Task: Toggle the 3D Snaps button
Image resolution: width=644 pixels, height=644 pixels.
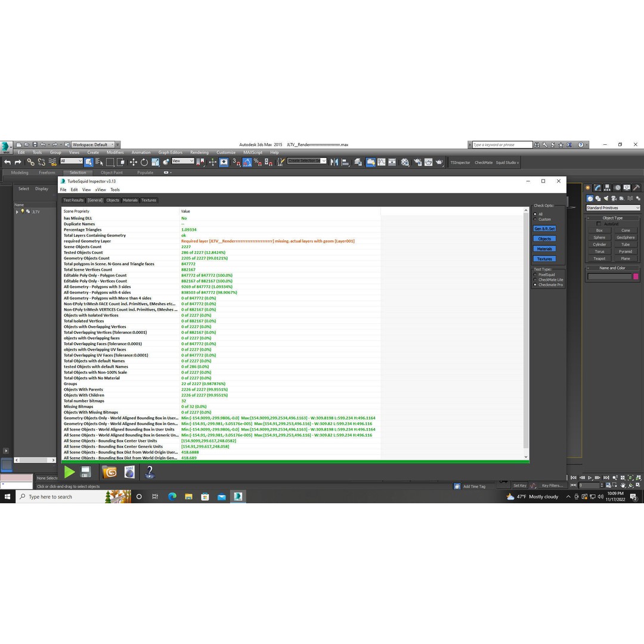Action: point(236,162)
